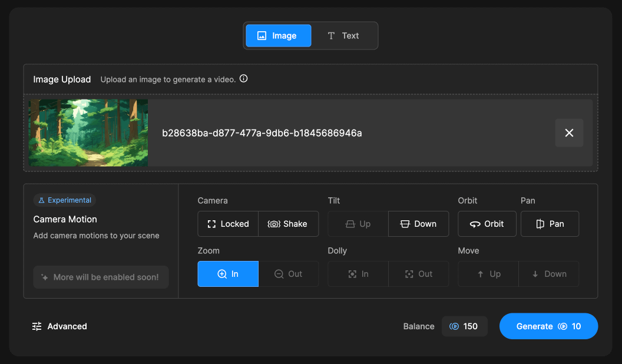Image resolution: width=622 pixels, height=364 pixels.
Task: Click the Generate button
Action: pos(548,326)
